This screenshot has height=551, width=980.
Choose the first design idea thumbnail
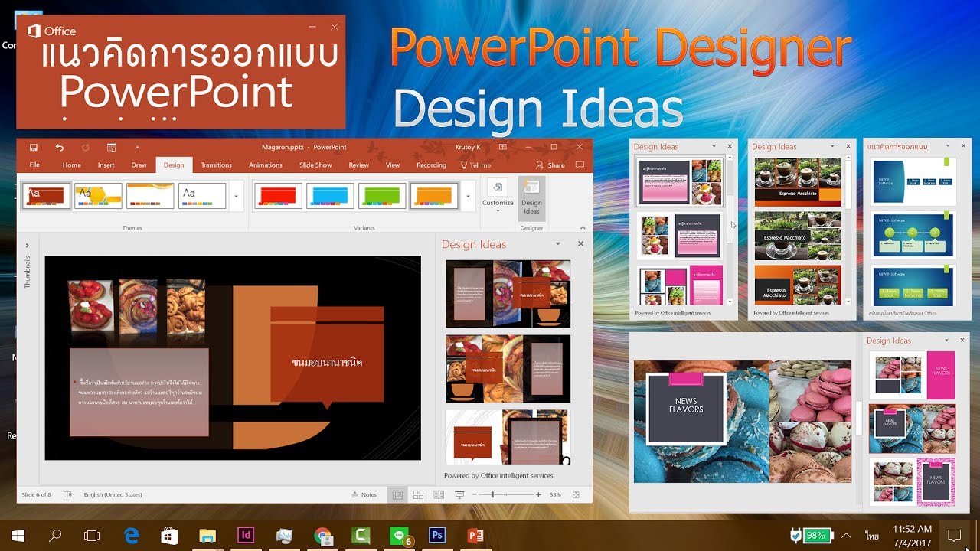(x=508, y=294)
